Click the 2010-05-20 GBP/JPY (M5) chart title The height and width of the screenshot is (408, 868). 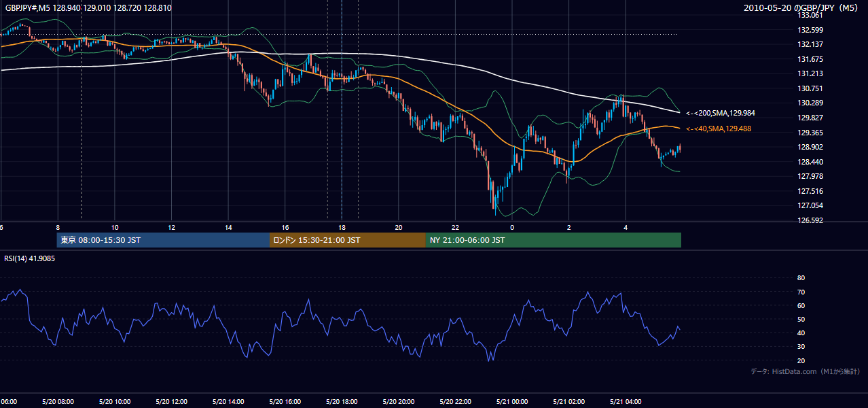click(801, 7)
